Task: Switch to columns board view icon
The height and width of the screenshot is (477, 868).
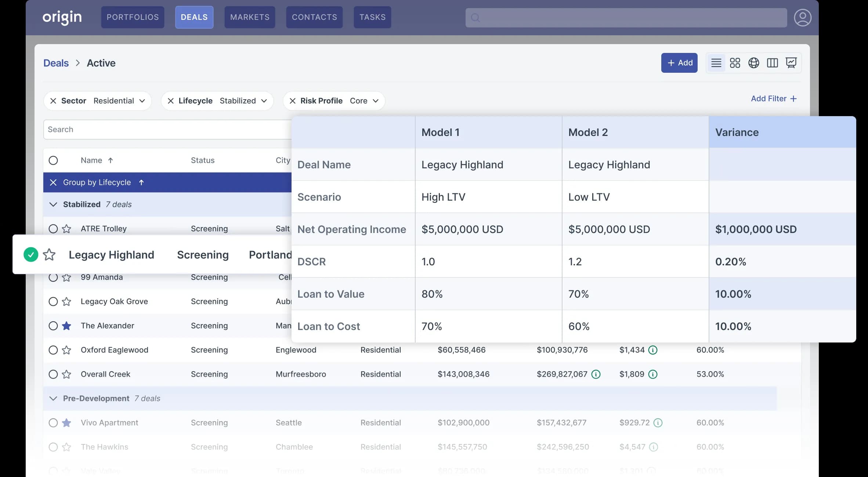Action: click(772, 63)
